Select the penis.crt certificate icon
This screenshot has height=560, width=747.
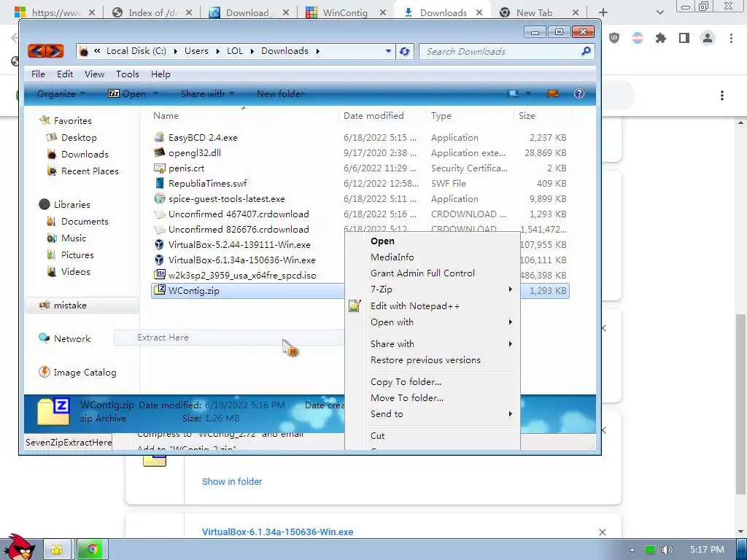click(159, 168)
